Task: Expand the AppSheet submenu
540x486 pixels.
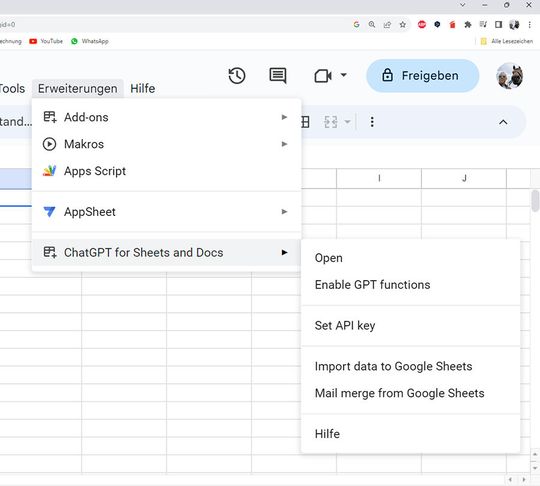Action: pyautogui.click(x=166, y=211)
